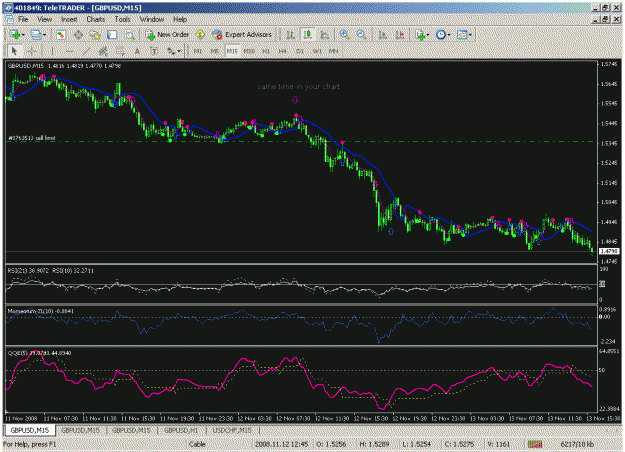Open the File menu

(x=23, y=19)
